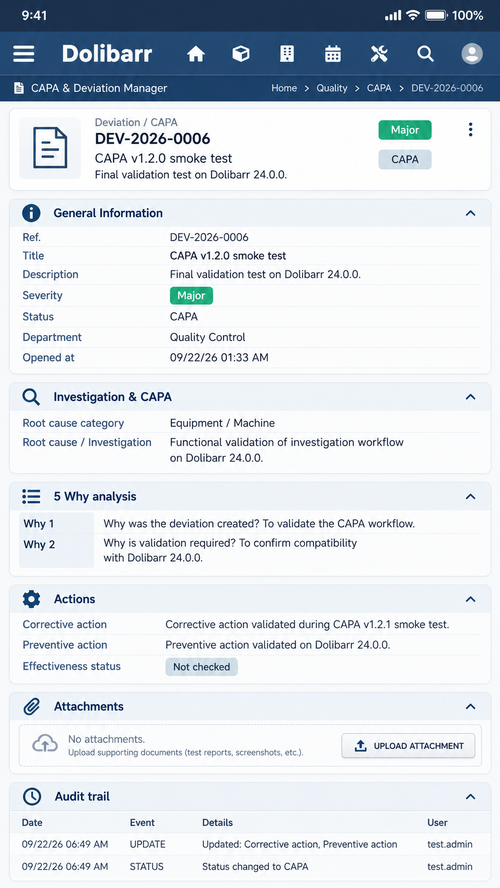Click 'Status changed to CAPA' details text
The width and height of the screenshot is (500, 888).
[255, 867]
